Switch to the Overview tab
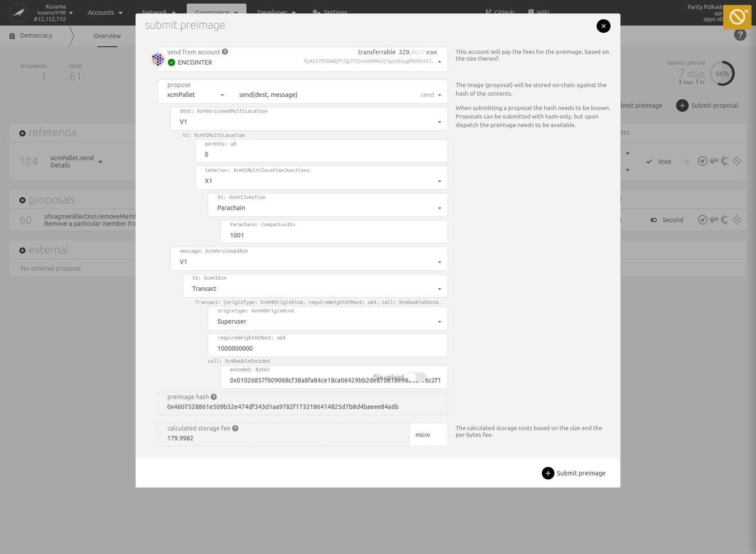 click(x=107, y=36)
